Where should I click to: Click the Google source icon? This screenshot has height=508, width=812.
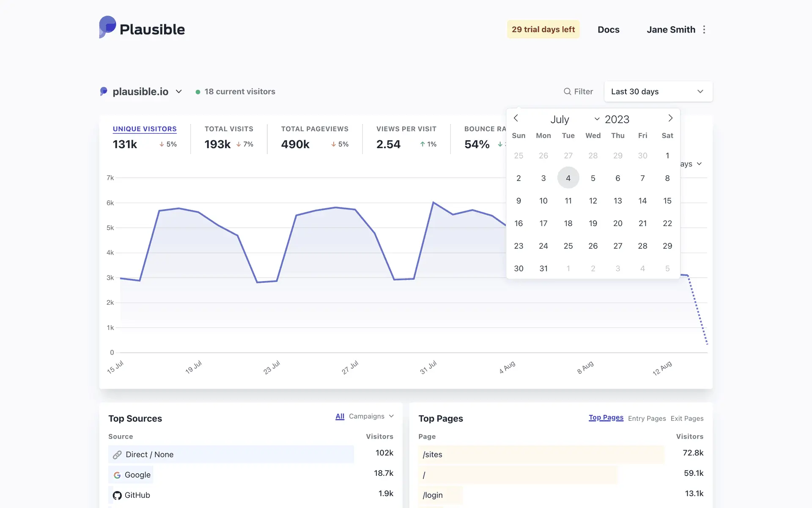[x=117, y=475]
